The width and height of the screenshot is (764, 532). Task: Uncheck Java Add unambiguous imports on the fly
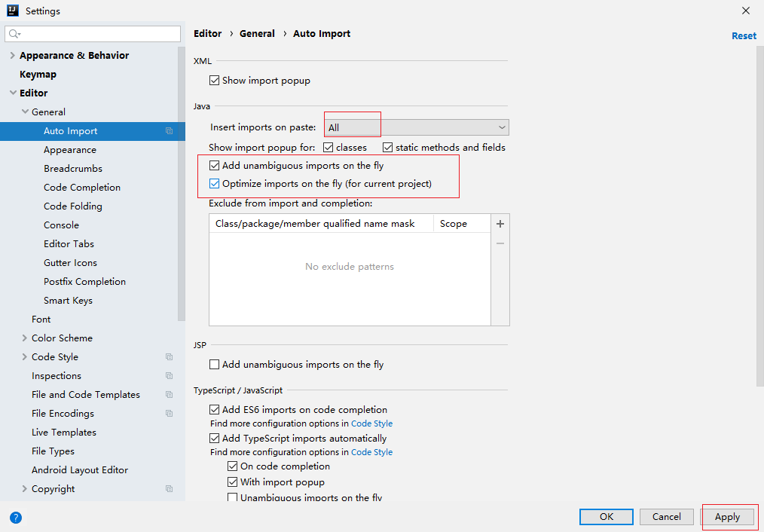[215, 166]
